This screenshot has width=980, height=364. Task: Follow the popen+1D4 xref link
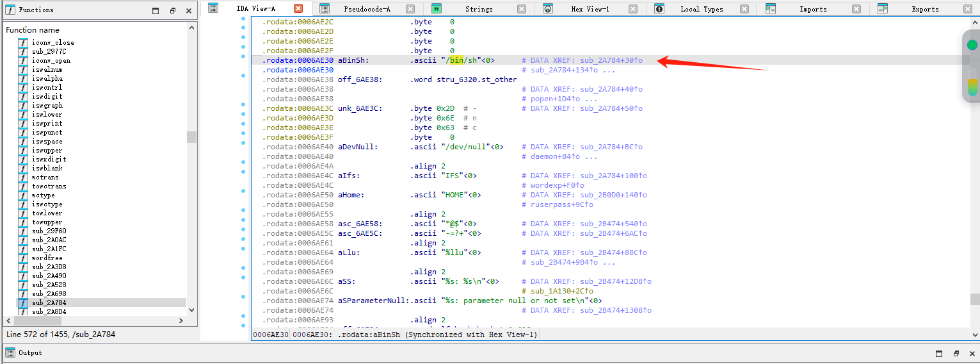555,99
